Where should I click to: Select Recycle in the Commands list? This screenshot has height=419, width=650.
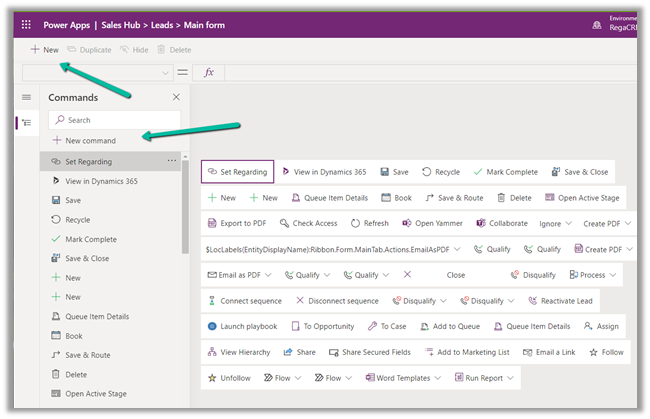77,219
